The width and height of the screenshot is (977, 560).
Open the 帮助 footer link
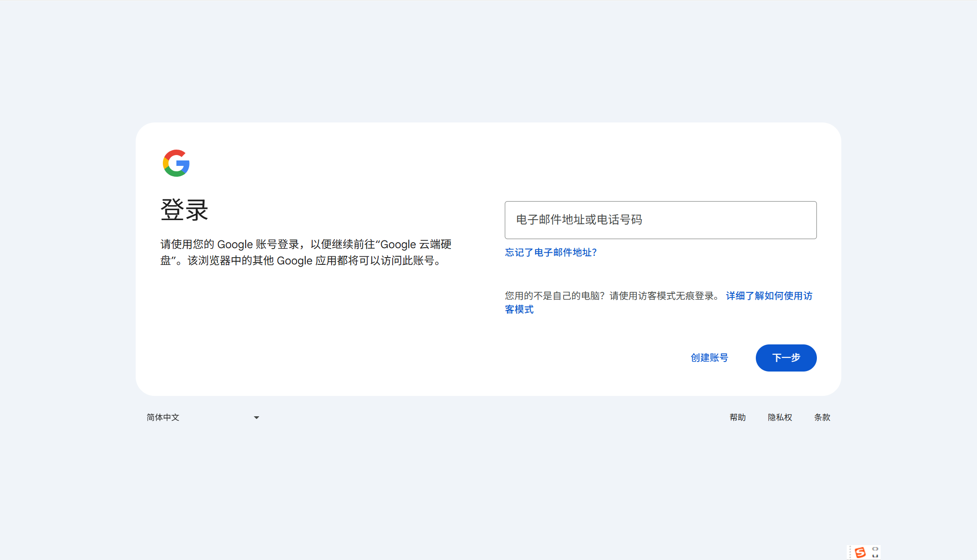pos(738,417)
